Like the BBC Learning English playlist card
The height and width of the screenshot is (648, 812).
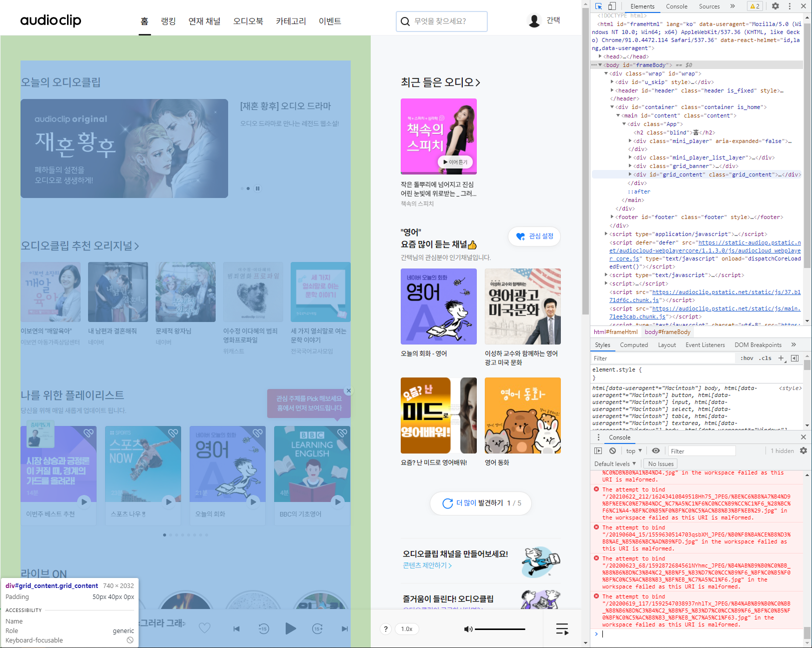(342, 433)
